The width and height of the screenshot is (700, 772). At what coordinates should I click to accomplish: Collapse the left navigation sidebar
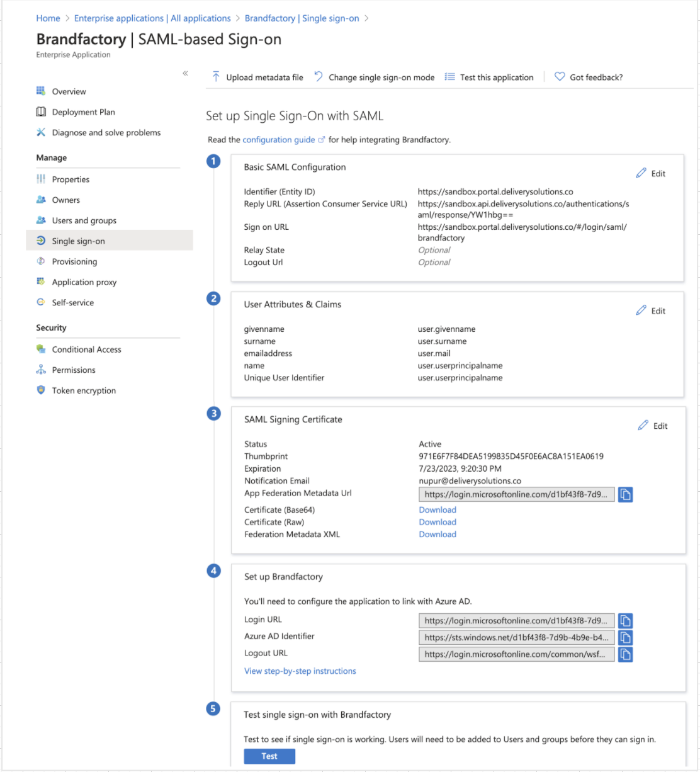pos(185,74)
